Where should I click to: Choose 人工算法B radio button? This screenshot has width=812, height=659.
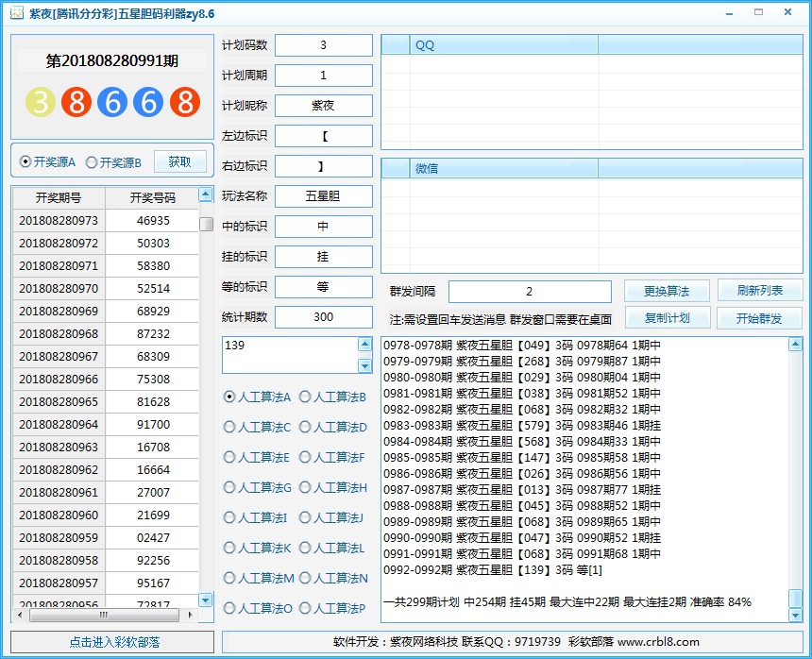[305, 397]
